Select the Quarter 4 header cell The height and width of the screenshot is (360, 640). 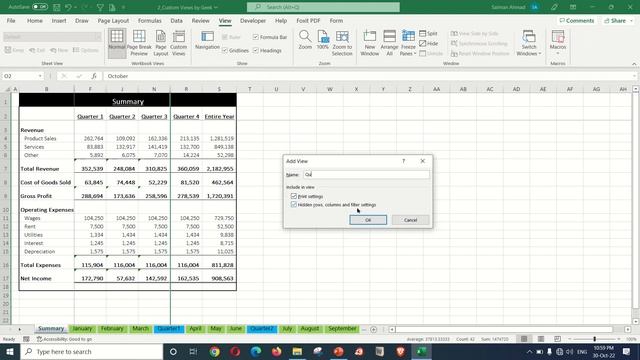click(x=186, y=116)
